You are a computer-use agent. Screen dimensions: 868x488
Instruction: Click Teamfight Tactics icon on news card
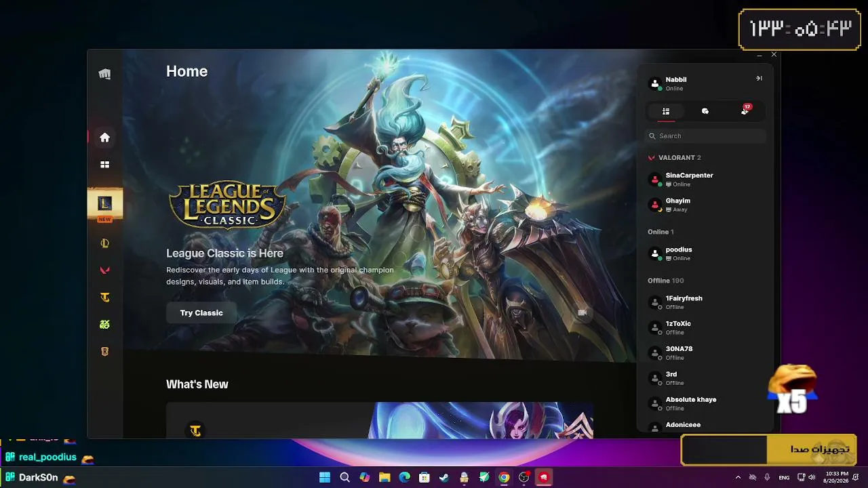pos(195,430)
